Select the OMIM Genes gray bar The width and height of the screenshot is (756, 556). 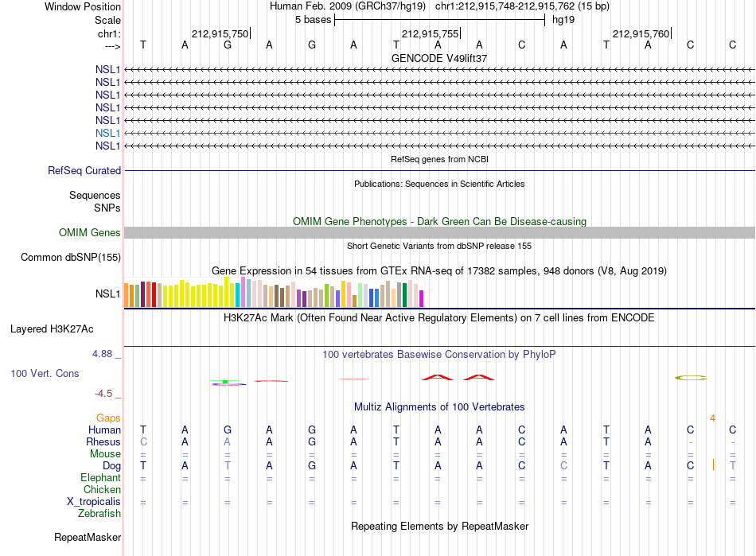pos(439,233)
